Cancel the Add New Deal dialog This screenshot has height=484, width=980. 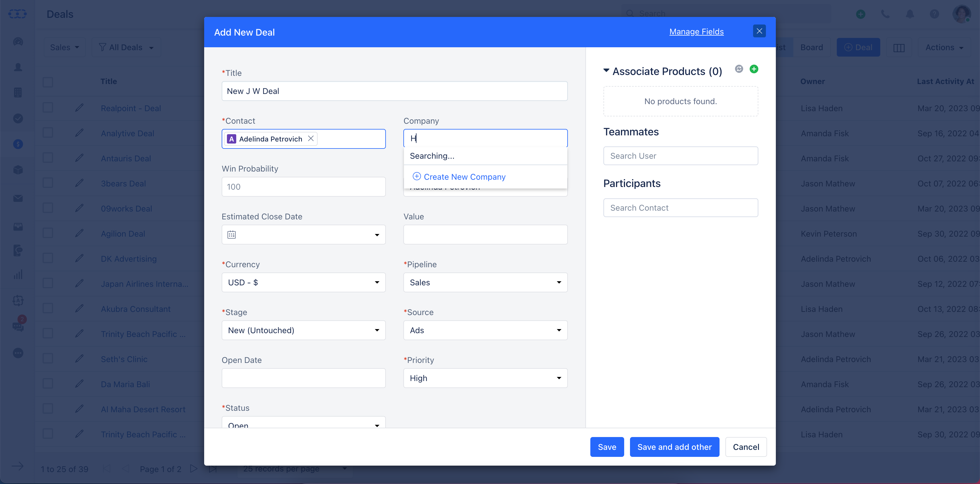pos(746,447)
